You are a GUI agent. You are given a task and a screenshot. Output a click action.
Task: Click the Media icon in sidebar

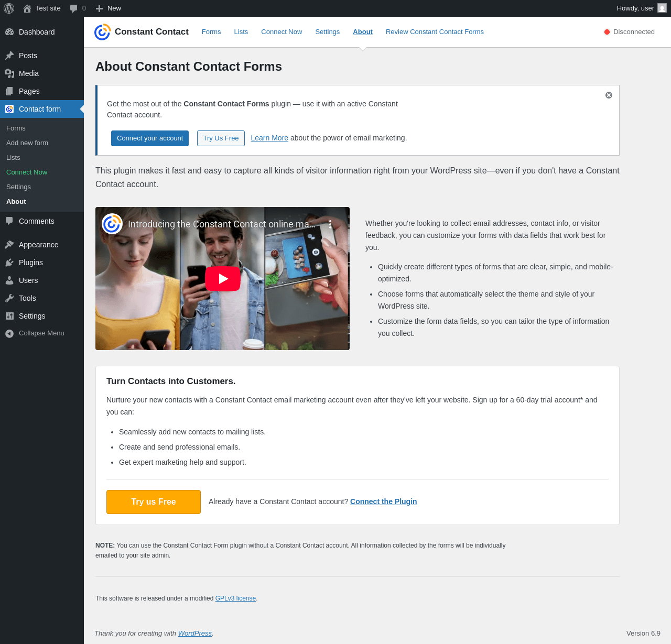9,73
